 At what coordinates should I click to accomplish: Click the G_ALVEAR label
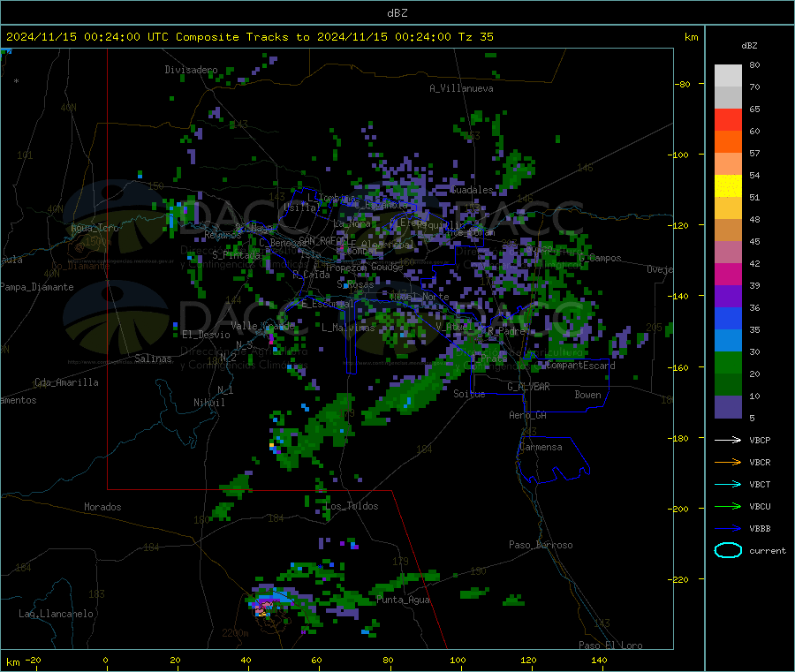[x=528, y=387]
